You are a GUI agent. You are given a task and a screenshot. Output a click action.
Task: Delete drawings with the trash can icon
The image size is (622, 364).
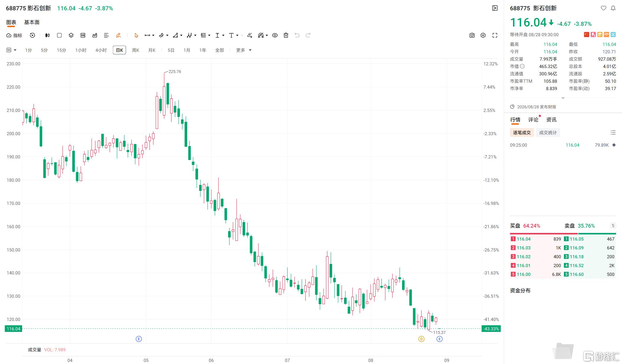[x=286, y=35]
